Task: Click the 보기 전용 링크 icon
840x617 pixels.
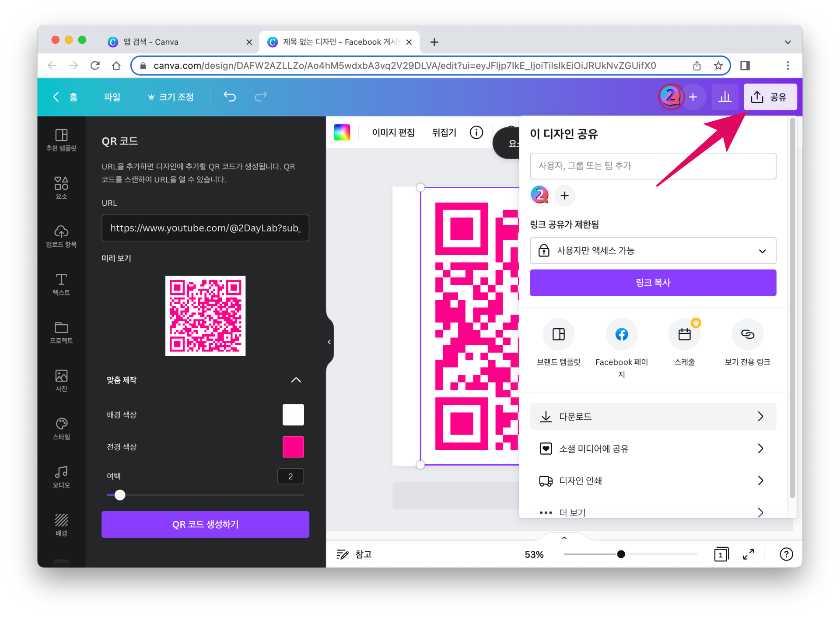Action: 747,334
